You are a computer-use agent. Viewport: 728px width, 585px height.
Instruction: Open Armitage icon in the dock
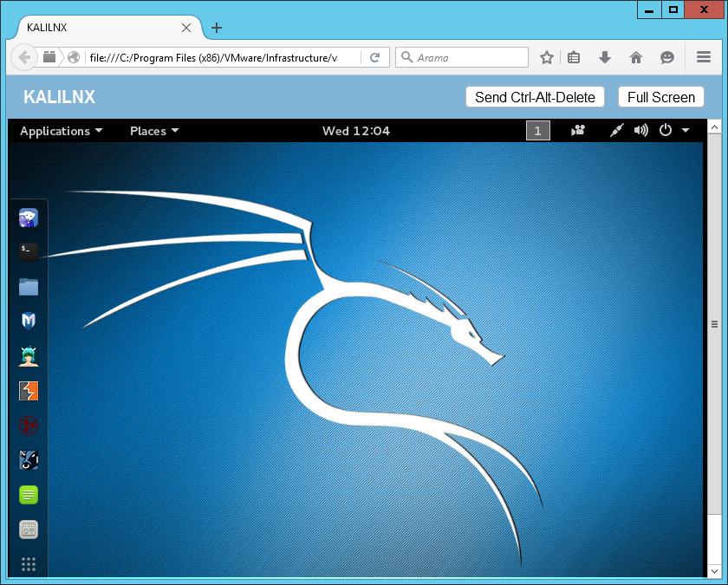[x=29, y=356]
